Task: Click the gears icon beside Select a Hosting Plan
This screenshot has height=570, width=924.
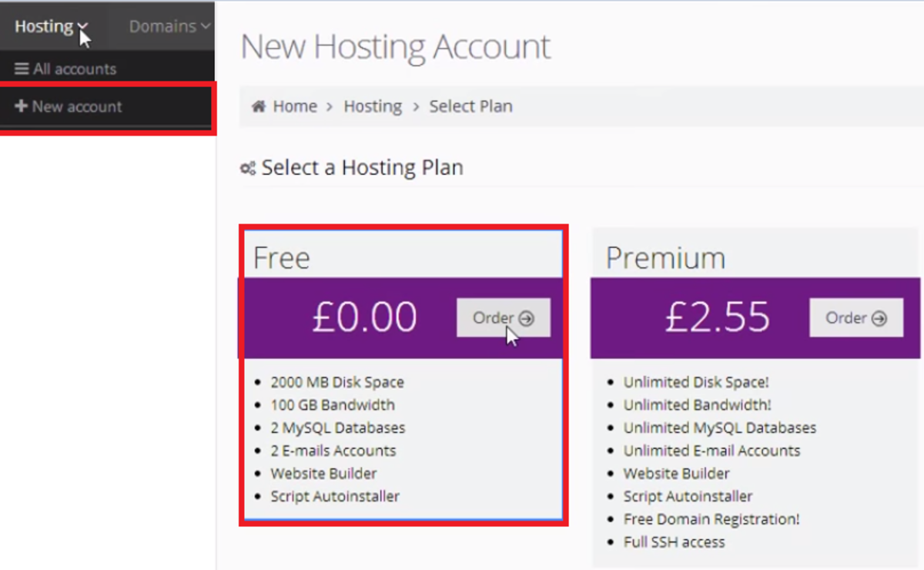Action: (247, 167)
